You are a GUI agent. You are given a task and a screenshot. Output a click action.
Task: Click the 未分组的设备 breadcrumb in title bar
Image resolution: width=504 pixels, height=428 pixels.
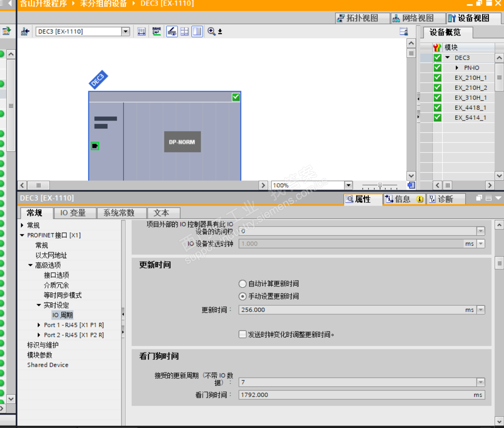[x=104, y=4]
